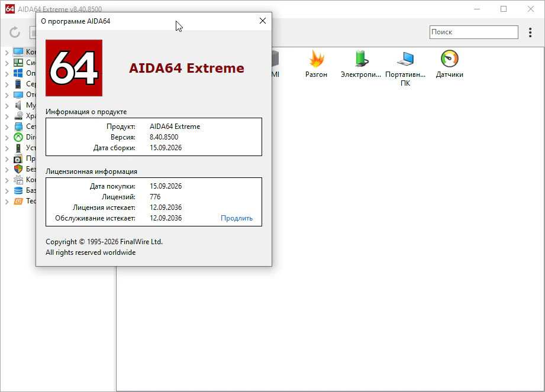
Task: Open the Электропитание battery icon
Action: (x=361, y=59)
